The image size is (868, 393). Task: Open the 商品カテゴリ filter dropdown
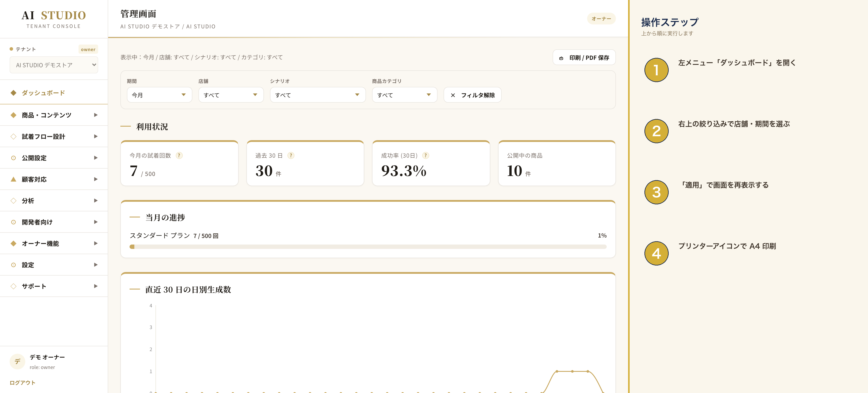click(x=404, y=95)
